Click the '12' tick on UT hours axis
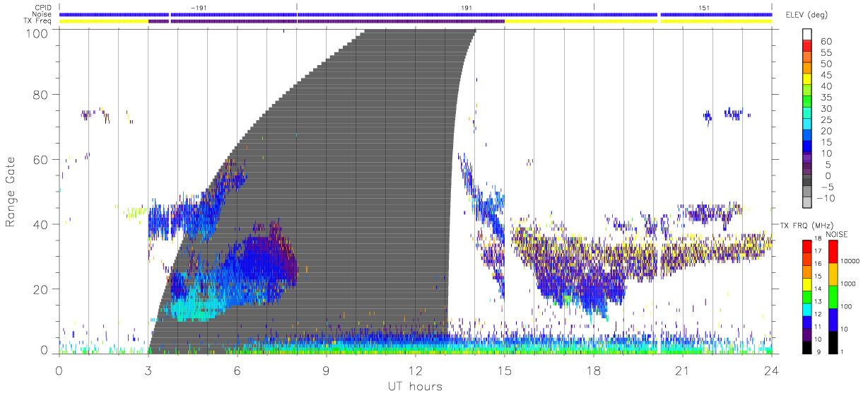868x401 pixels. click(x=416, y=370)
